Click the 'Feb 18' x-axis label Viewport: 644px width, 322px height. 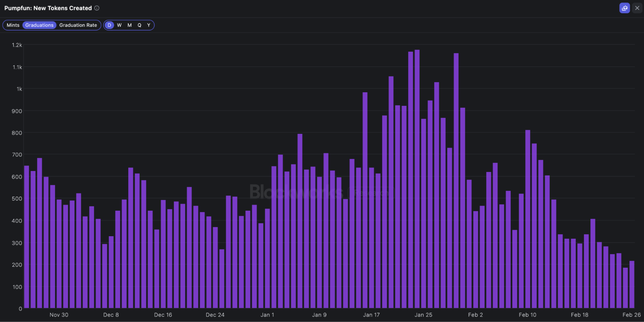[580, 315]
